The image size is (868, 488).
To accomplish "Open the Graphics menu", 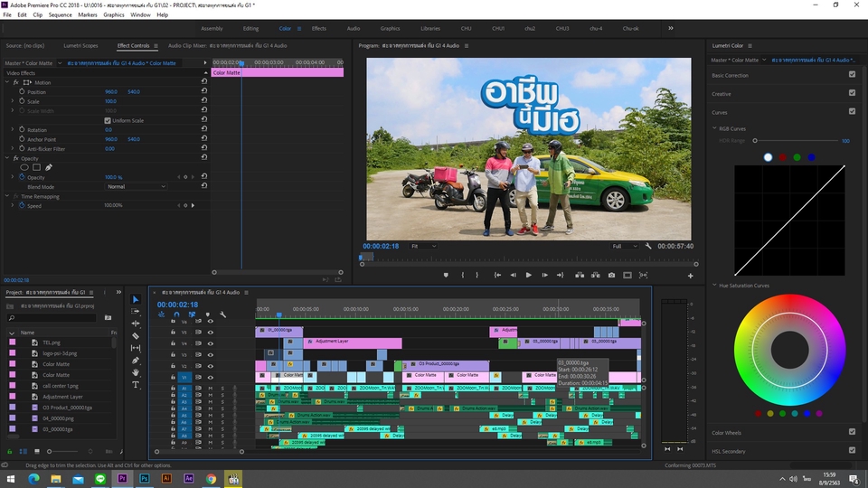I will [114, 15].
